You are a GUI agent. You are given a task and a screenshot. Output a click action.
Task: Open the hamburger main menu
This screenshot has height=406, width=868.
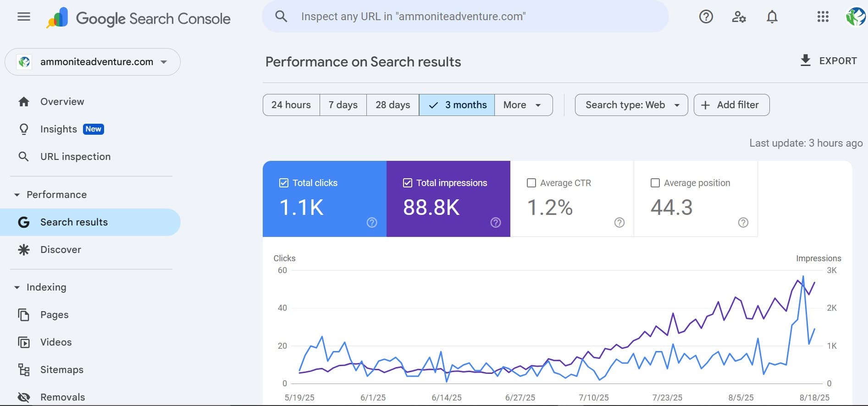pos(23,17)
